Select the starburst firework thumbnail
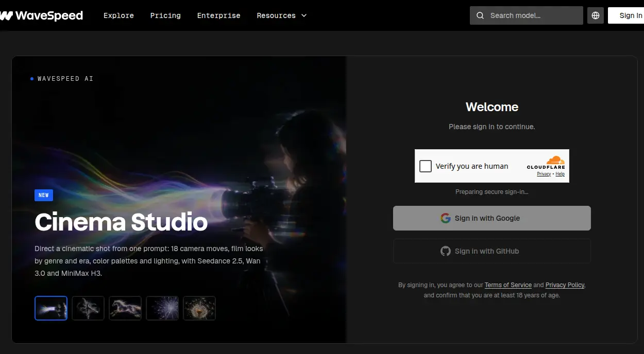This screenshot has height=354, width=644. click(x=162, y=308)
